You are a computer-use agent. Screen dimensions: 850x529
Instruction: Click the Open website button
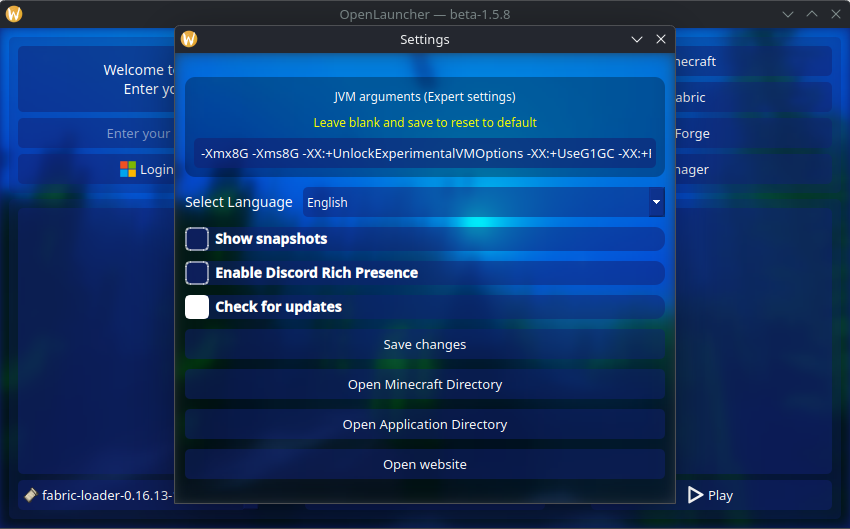424,465
